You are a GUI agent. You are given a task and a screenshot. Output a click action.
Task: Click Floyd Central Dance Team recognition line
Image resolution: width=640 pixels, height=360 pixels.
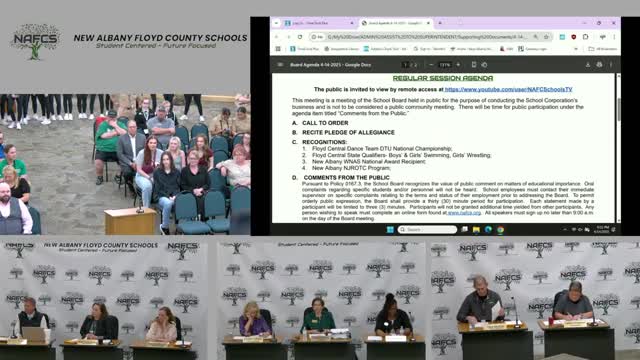pyautogui.click(x=382, y=149)
